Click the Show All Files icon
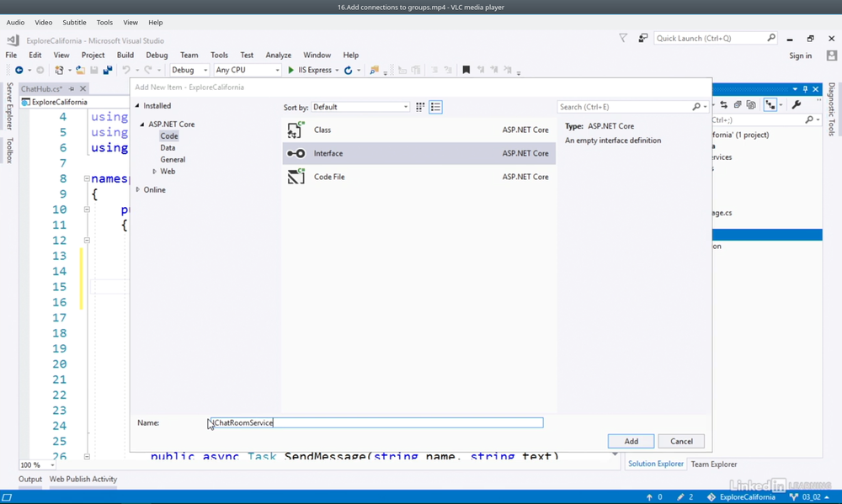 point(751,104)
